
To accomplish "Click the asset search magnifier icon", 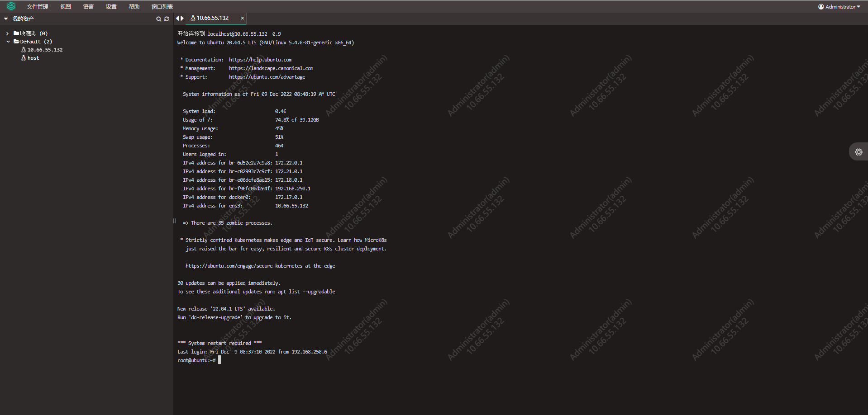I will [x=158, y=19].
